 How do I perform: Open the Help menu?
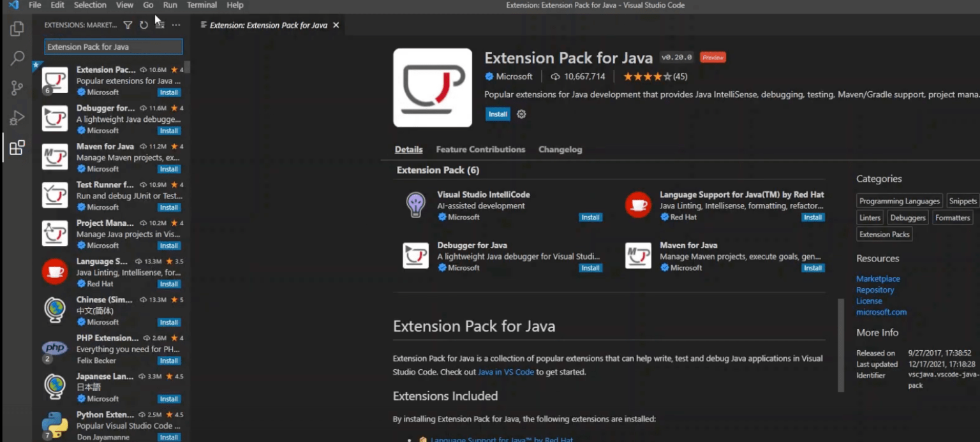pos(235,5)
